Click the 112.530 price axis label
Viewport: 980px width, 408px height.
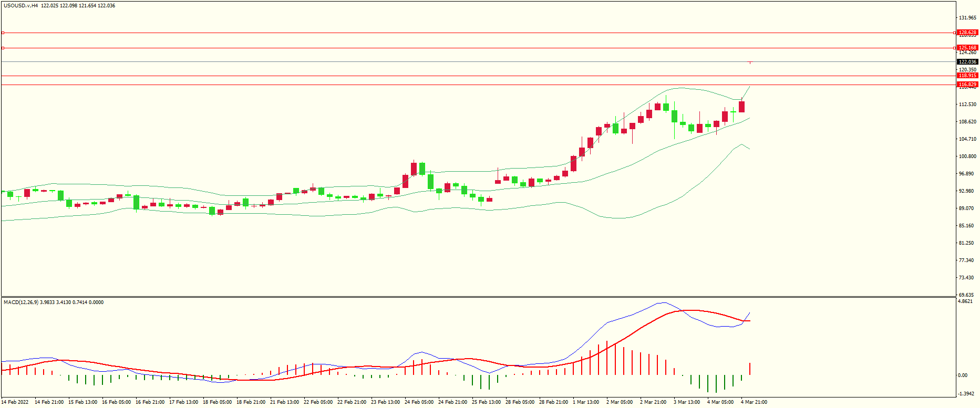[x=967, y=104]
